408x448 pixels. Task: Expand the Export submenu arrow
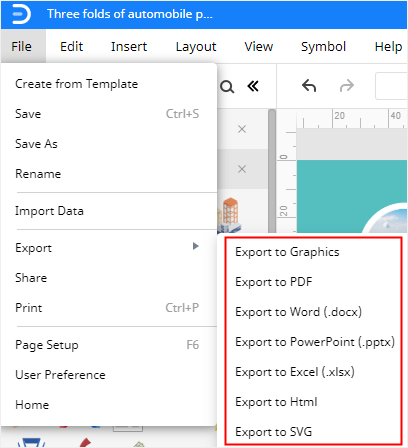[x=196, y=246]
